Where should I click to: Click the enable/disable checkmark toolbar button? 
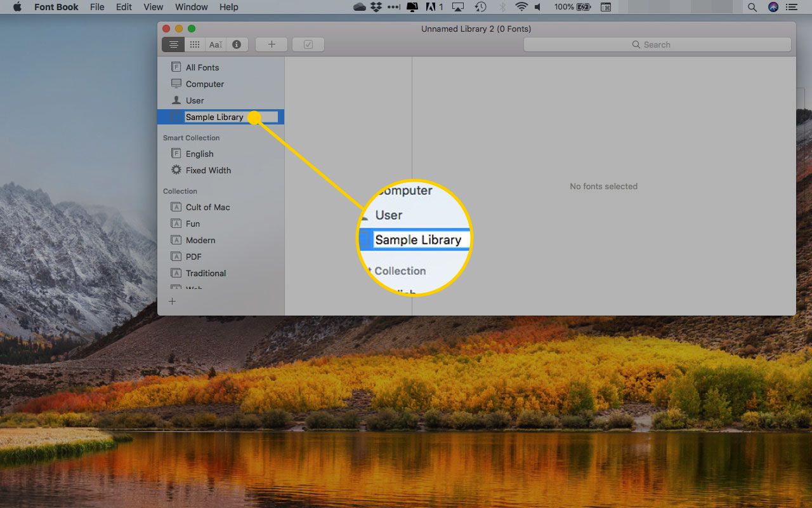coord(308,44)
